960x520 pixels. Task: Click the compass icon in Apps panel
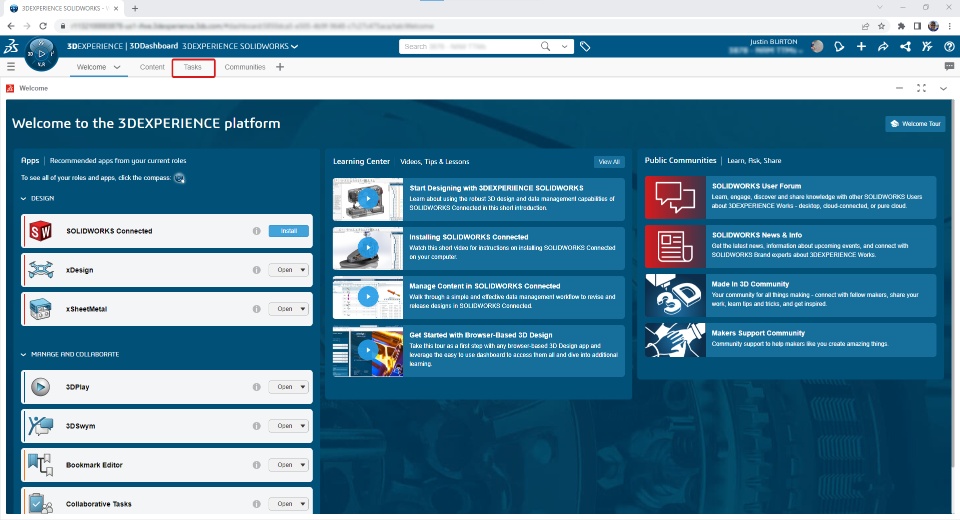pos(179,178)
